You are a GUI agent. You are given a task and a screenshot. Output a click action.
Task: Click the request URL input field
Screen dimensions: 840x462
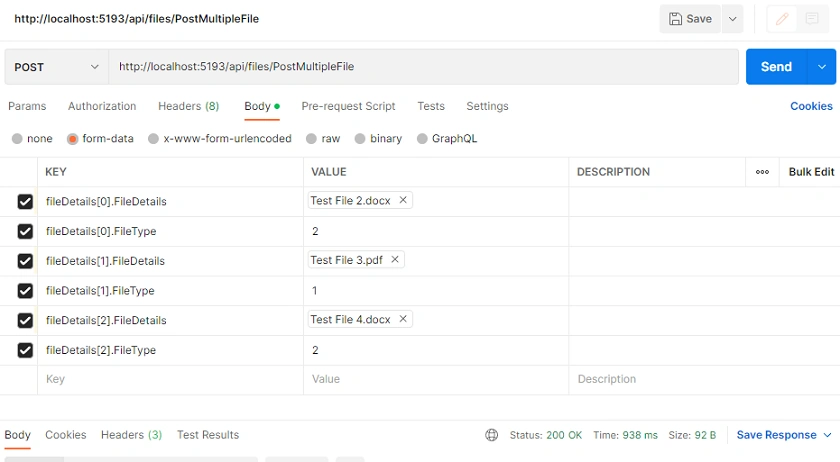click(423, 67)
